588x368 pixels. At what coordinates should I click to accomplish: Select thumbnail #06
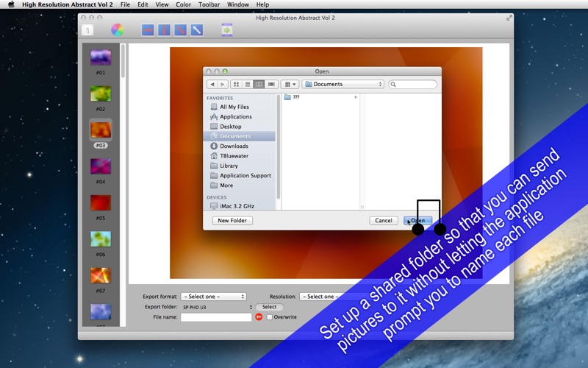click(101, 239)
